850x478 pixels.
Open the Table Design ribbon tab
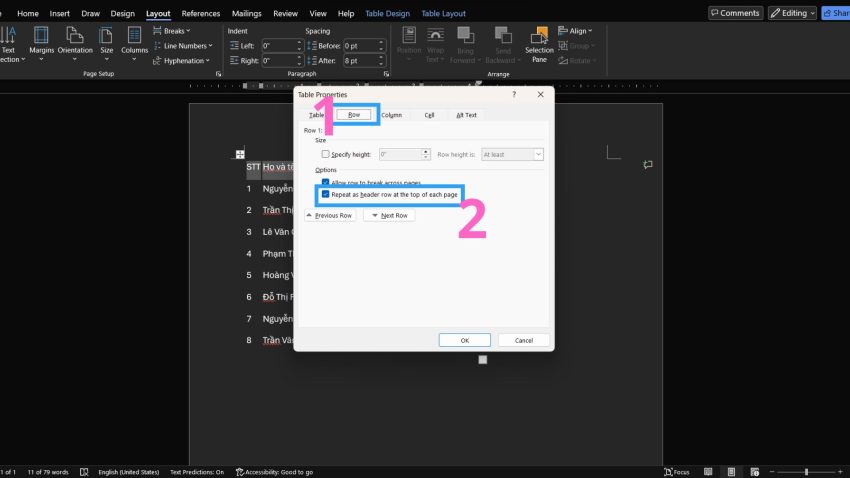click(385, 14)
